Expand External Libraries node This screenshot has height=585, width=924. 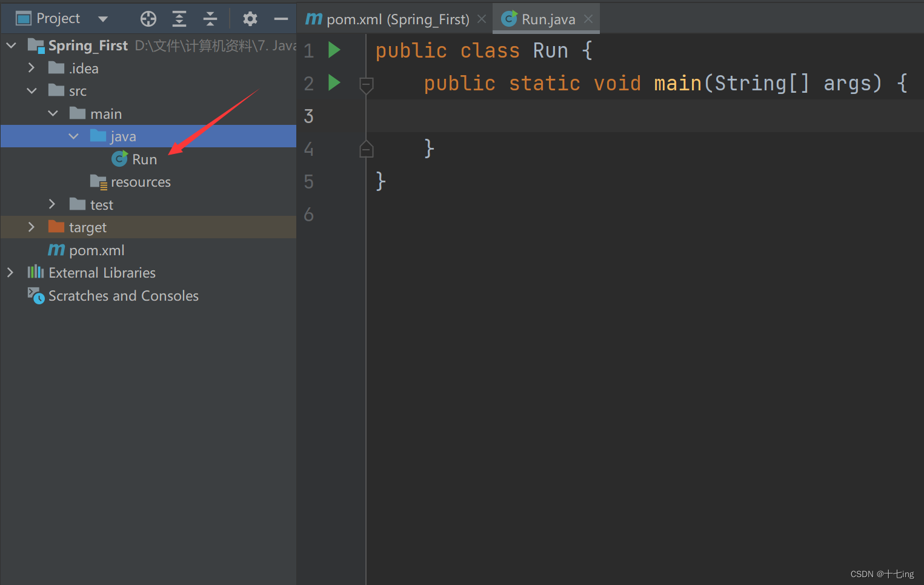[x=10, y=273]
